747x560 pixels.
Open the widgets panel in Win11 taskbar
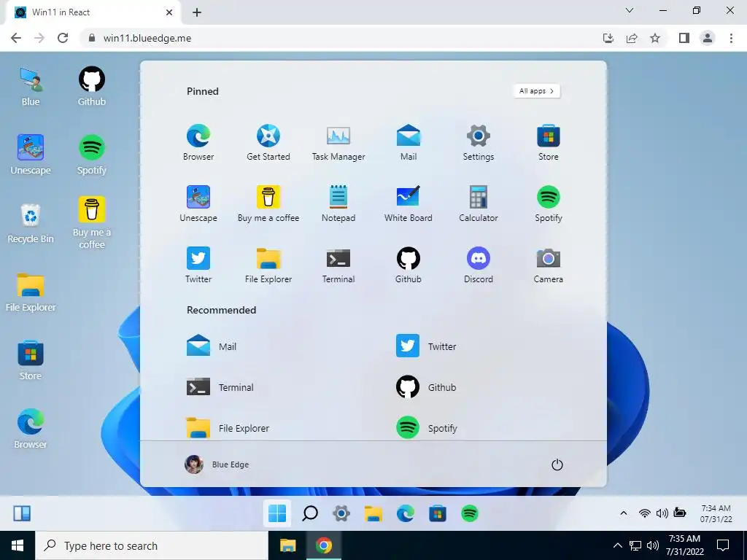click(x=22, y=513)
